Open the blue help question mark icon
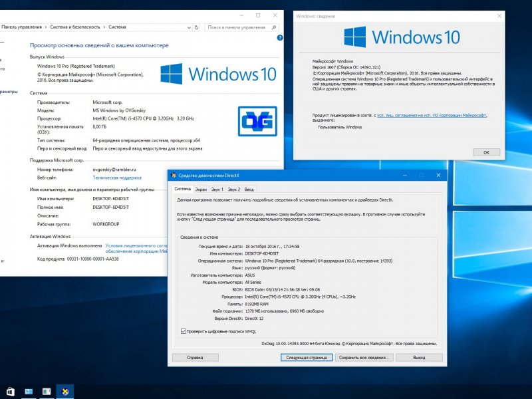Image resolution: width=532 pixels, height=399 pixels. [x=280, y=38]
